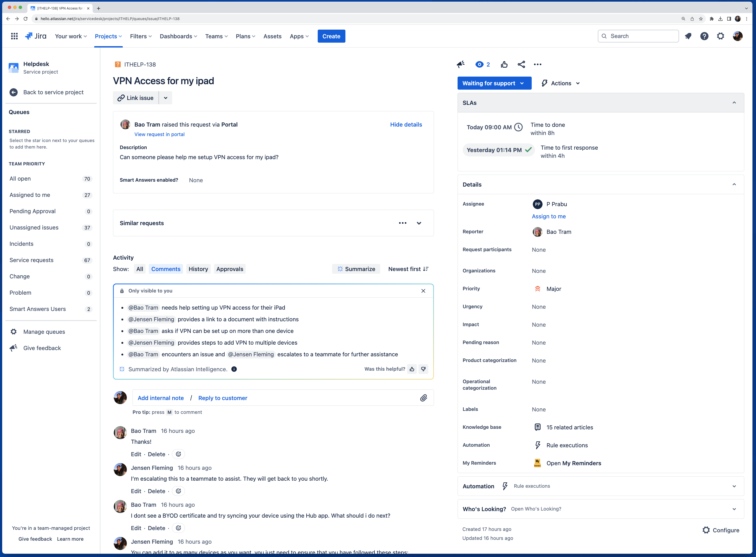Mark summary helpful with thumbs up
The image size is (756, 557).
click(412, 369)
